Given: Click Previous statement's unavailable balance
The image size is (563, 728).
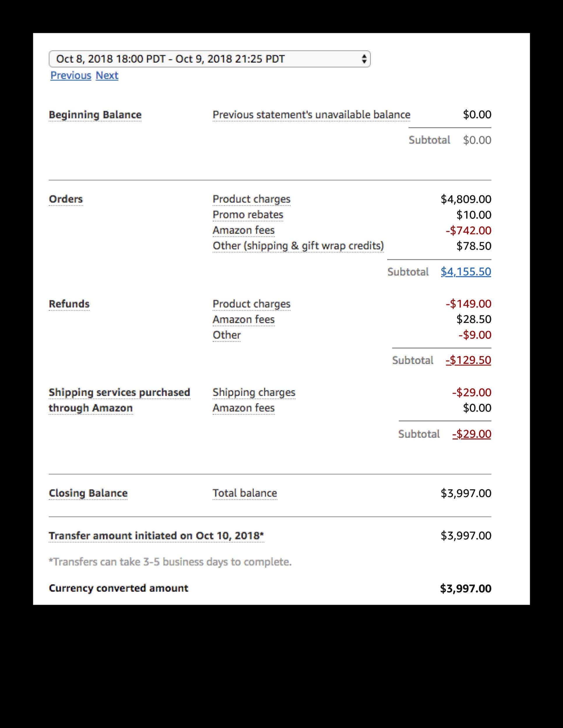Looking at the screenshot, I should (x=312, y=115).
